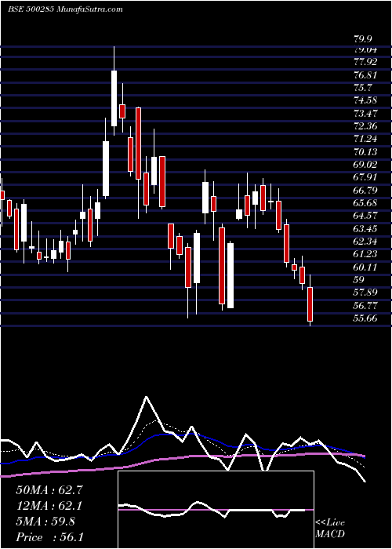The height and width of the screenshot is (549, 392).
Task: Click the BSE 500285 MunafaSutra.com title text
Action: point(65,9)
